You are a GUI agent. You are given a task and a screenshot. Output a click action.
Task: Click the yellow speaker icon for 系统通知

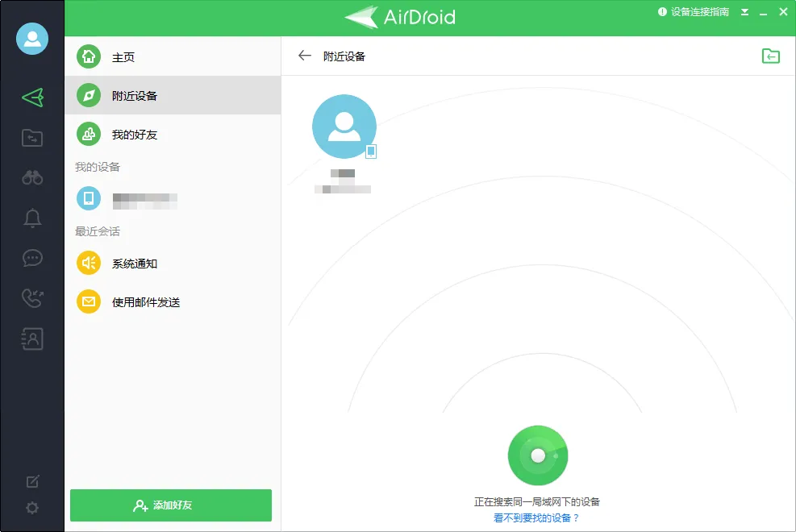click(x=89, y=263)
